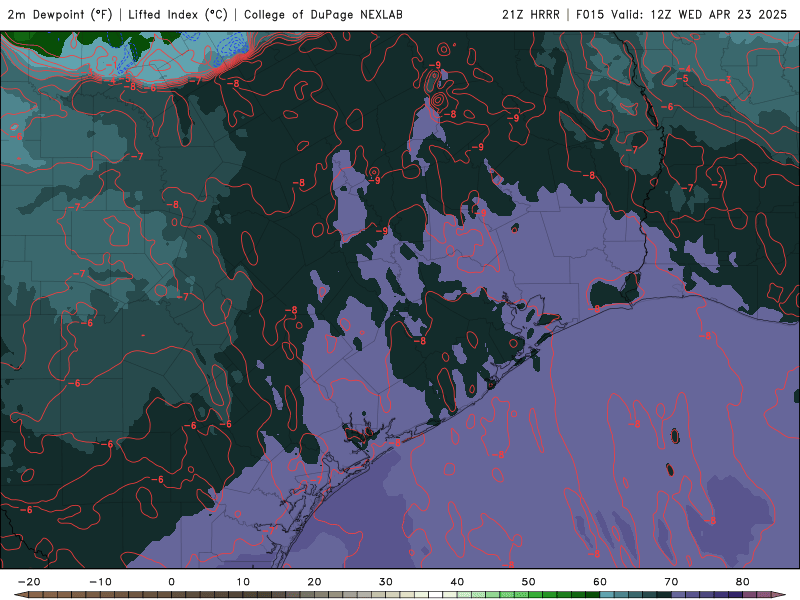Click the "F015 Valid: 12Z WED APR 23 2025" text

[681, 15]
